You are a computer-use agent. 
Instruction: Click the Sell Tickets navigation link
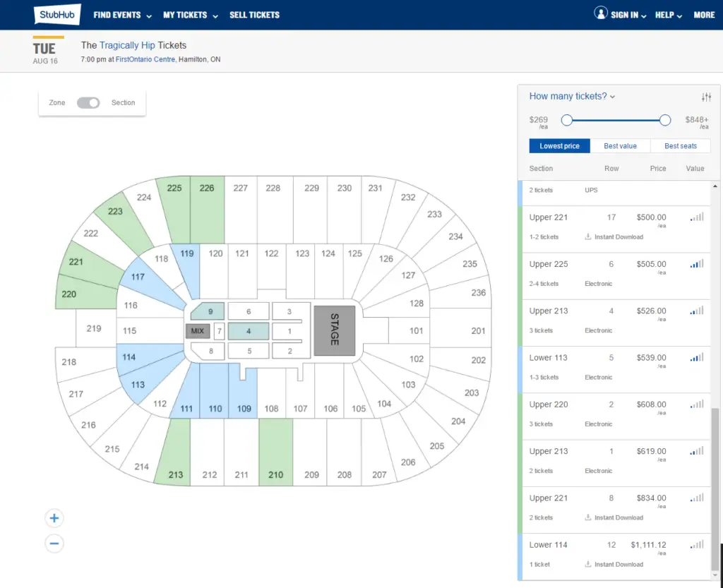254,16
